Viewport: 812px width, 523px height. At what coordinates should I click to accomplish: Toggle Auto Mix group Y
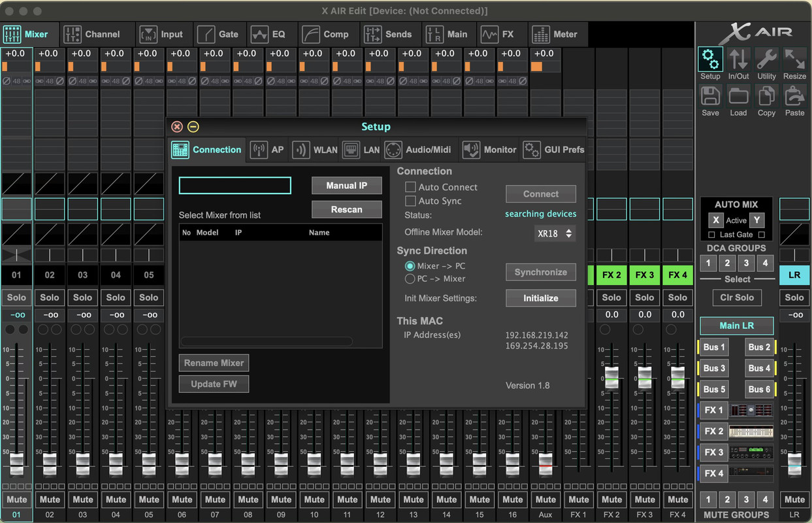[756, 220]
